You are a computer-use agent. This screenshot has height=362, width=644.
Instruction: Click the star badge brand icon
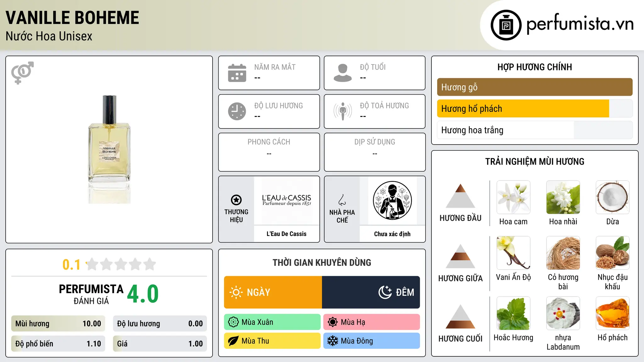coord(236,200)
